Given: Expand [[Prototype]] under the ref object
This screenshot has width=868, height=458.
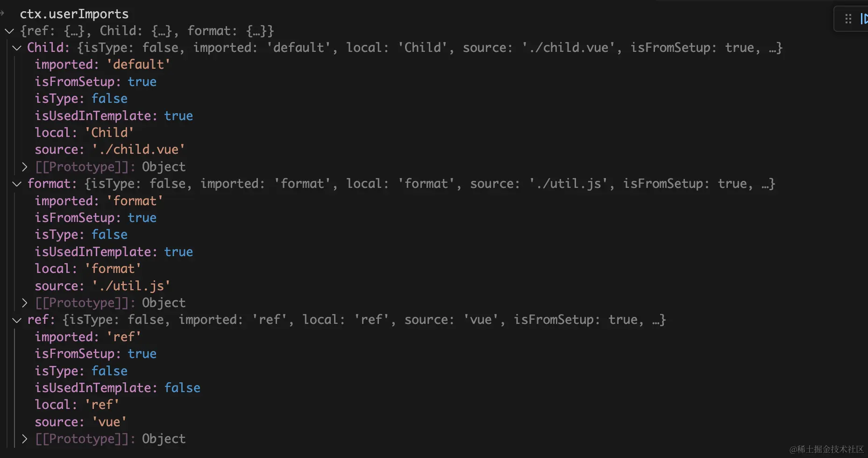Looking at the screenshot, I should [25, 438].
